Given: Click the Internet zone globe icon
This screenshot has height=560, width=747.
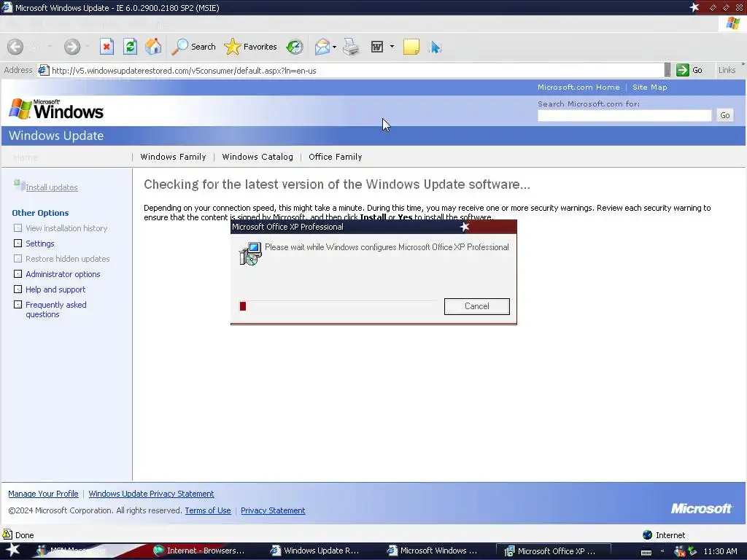Looking at the screenshot, I should 647,534.
